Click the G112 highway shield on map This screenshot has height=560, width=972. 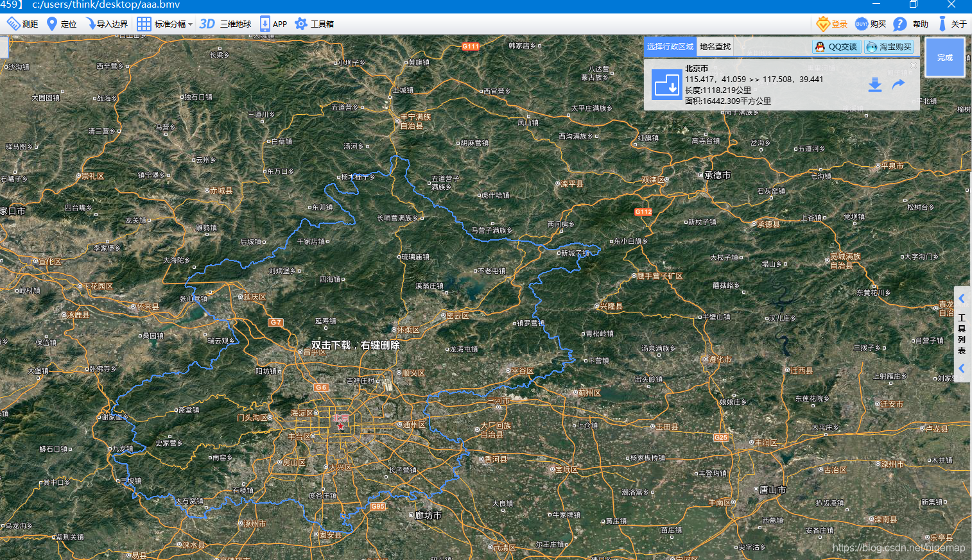tap(643, 212)
